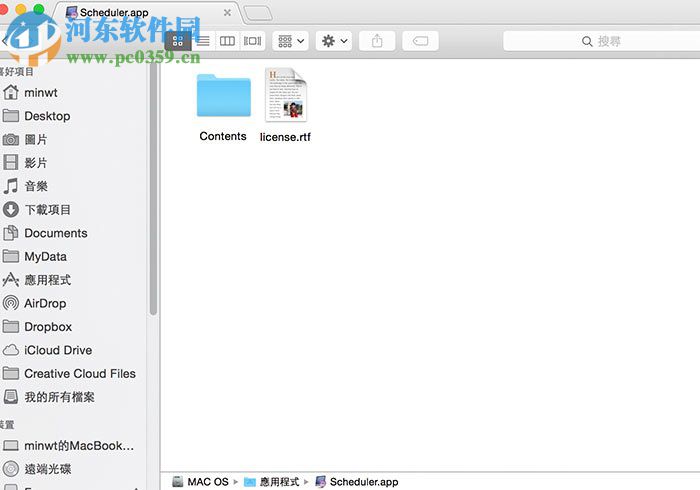Open the gear action menu
Screen dimensions: 700x490
click(x=334, y=41)
